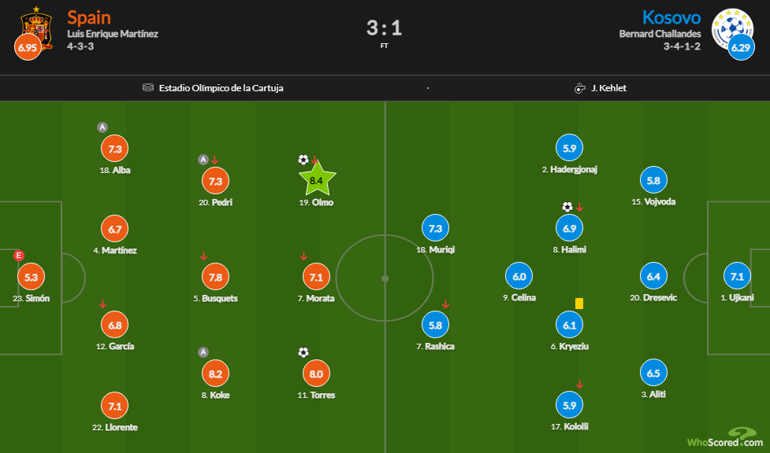Click Spain's 6.95 team rating badge
770x453 pixels.
28,47
